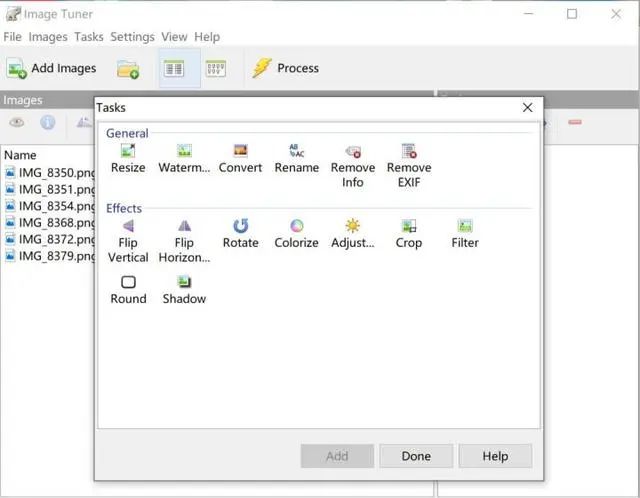Choose the Rotate effect

click(240, 234)
